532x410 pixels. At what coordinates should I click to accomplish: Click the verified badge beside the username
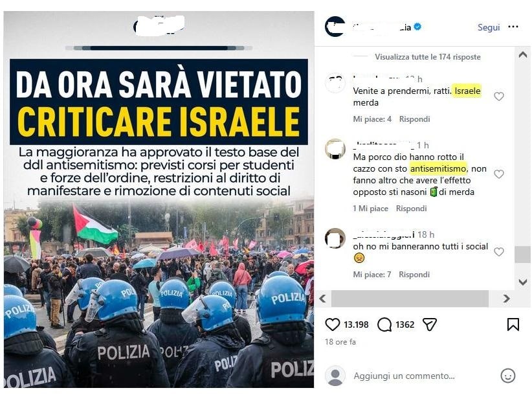click(x=418, y=27)
